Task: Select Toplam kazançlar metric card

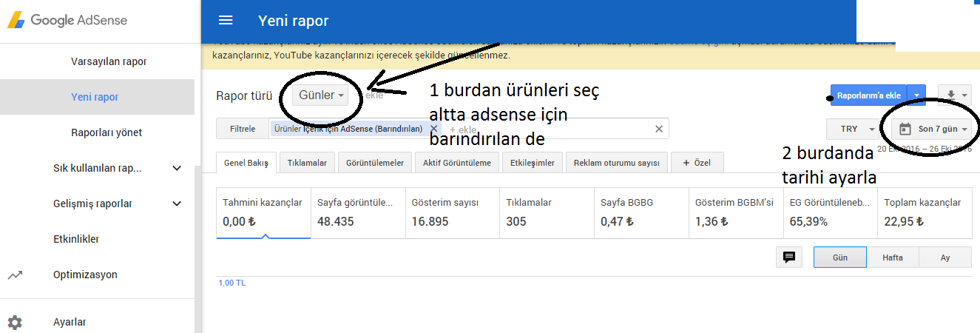Action: click(925, 212)
